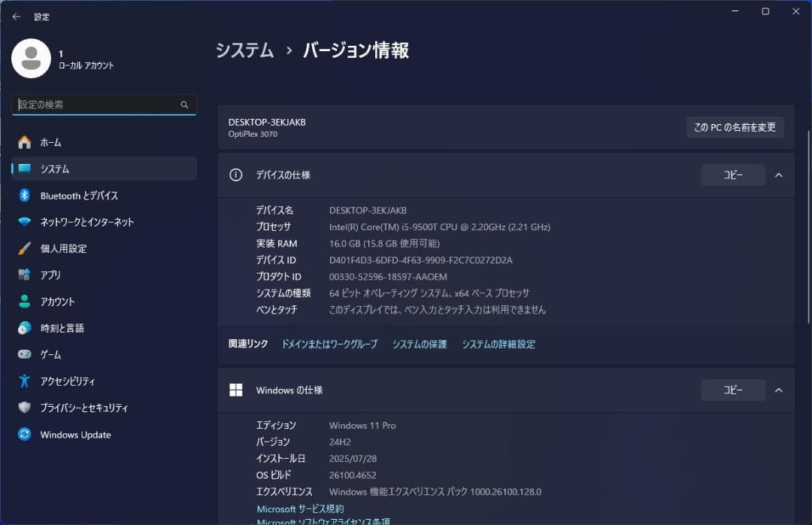This screenshot has width=812, height=525.
Task: Collapse the デバイスの仕様 section
Action: click(779, 174)
